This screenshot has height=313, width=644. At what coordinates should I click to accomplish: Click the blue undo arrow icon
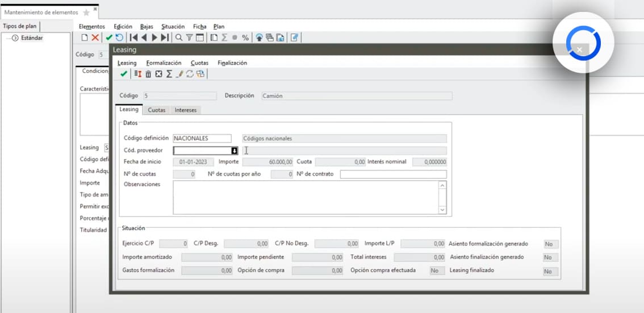click(x=119, y=38)
